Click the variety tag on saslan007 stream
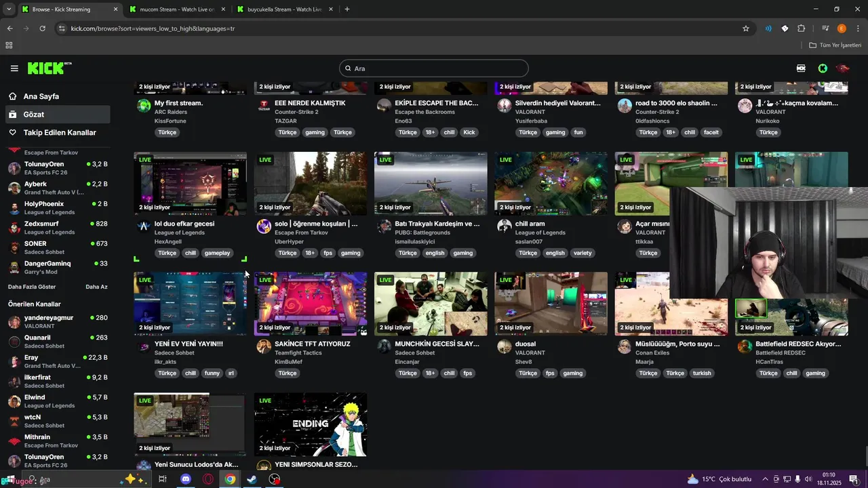This screenshot has width=868, height=488. click(x=583, y=253)
